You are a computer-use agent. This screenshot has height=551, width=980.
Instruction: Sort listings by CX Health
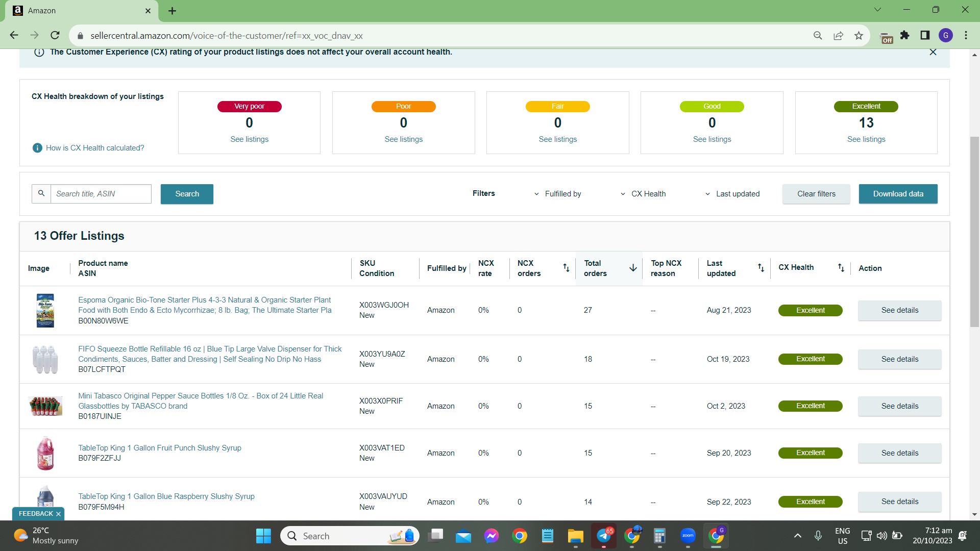(841, 268)
